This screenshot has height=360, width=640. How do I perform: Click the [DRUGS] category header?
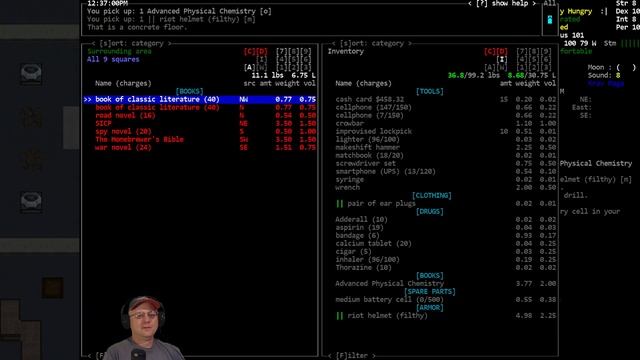point(430,211)
